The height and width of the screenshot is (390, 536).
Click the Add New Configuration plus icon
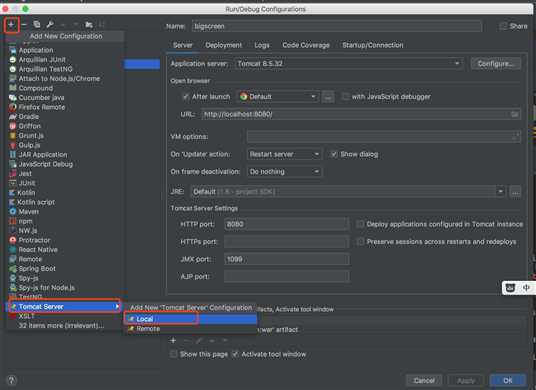11,25
